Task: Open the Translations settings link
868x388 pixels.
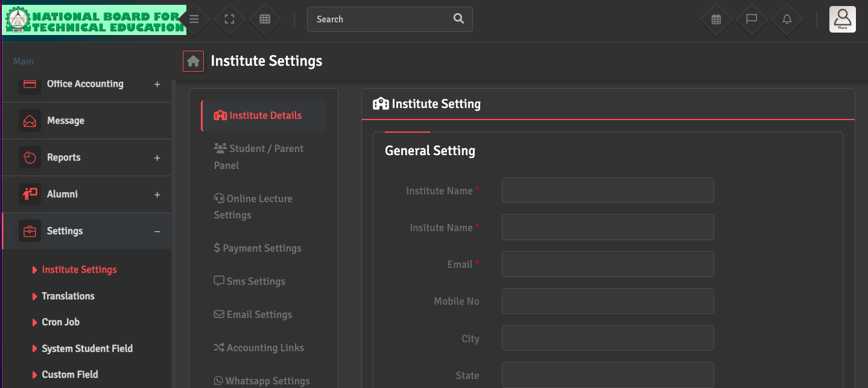Action: coord(68,296)
